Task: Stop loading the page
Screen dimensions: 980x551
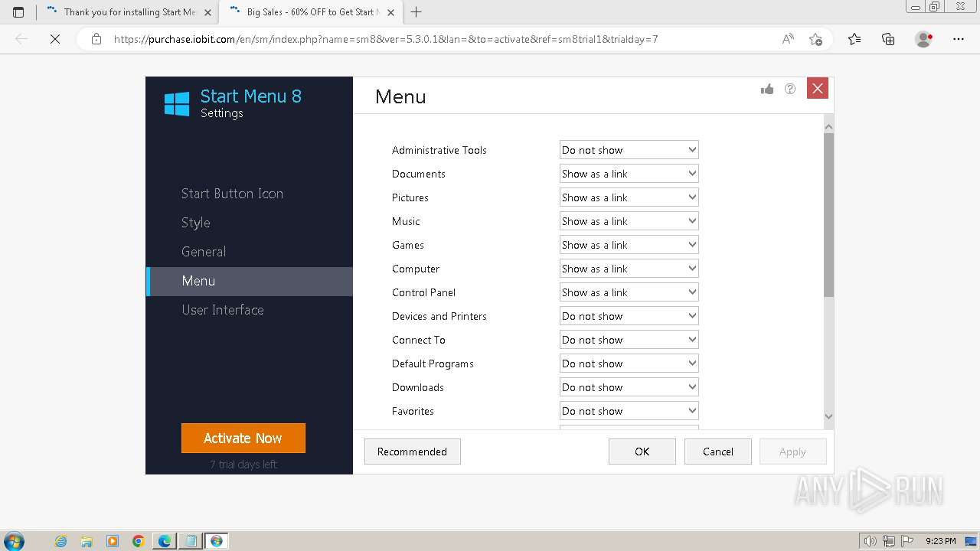Action: (x=55, y=39)
